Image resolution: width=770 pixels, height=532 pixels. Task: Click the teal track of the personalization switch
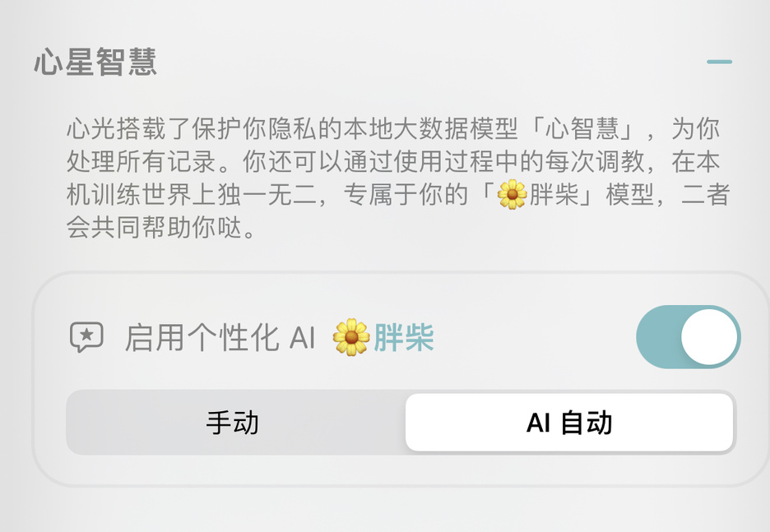(x=659, y=337)
